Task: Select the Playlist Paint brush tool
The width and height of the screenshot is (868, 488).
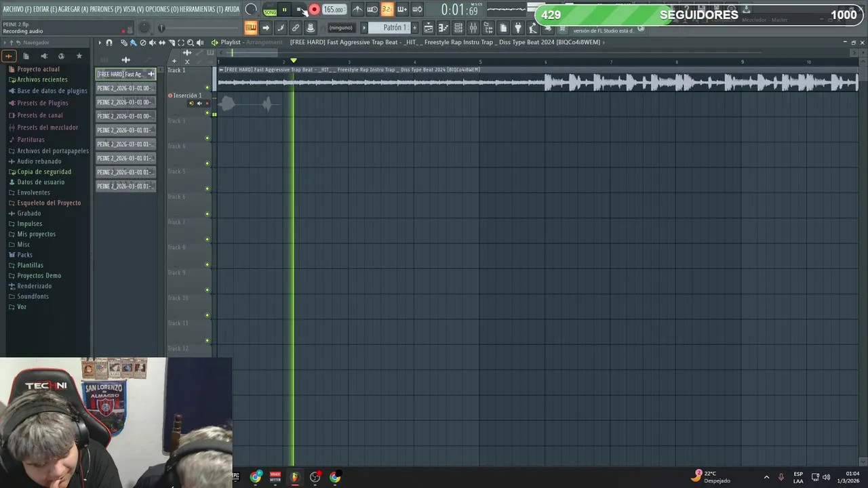Action: (x=133, y=43)
